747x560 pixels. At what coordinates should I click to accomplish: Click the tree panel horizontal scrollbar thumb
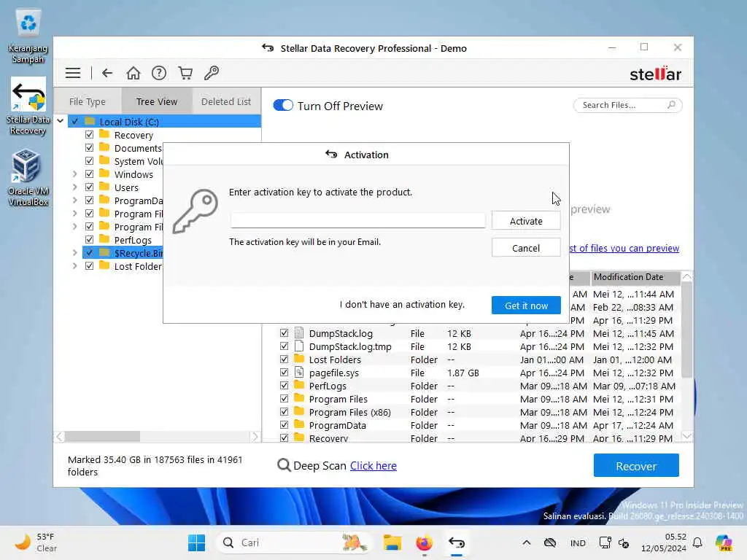tap(102, 436)
